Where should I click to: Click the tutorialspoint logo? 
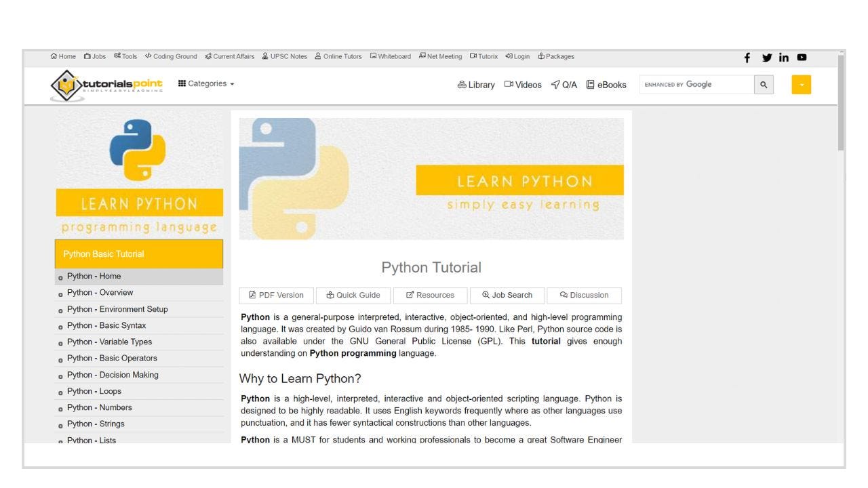point(106,85)
